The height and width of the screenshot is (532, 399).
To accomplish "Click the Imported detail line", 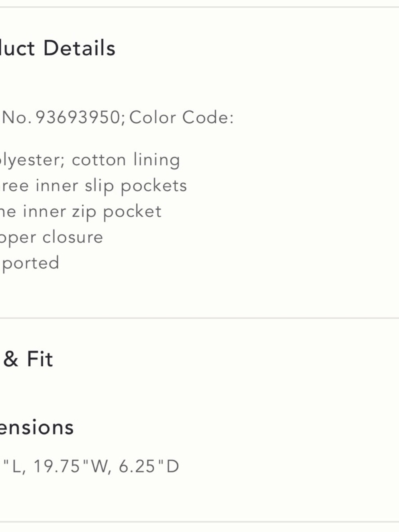I will pos(30,263).
